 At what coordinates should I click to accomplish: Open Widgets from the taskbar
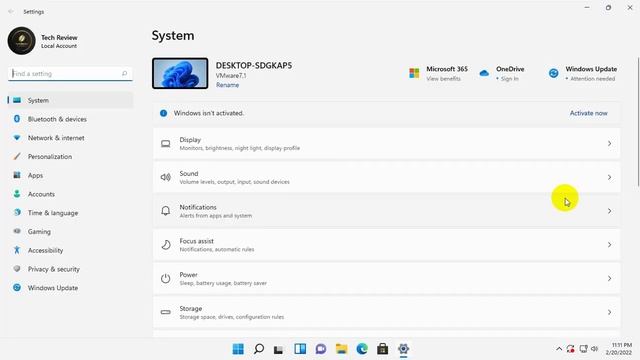pos(300,349)
